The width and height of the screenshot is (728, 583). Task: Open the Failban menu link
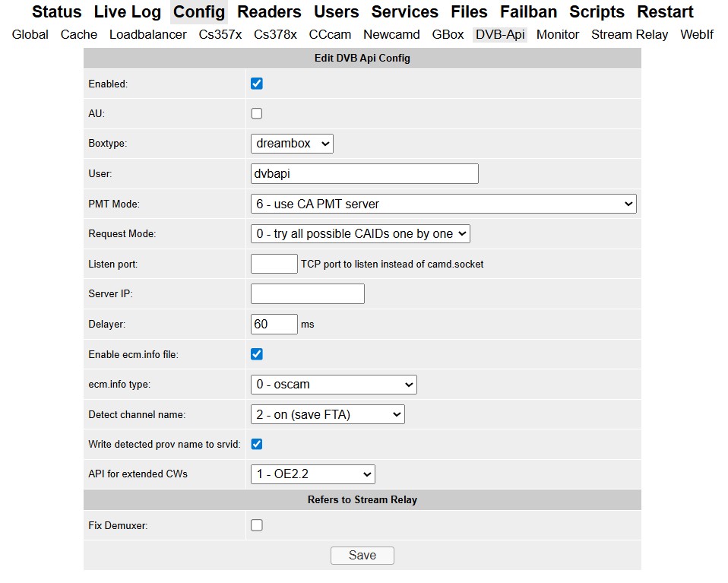(x=528, y=12)
